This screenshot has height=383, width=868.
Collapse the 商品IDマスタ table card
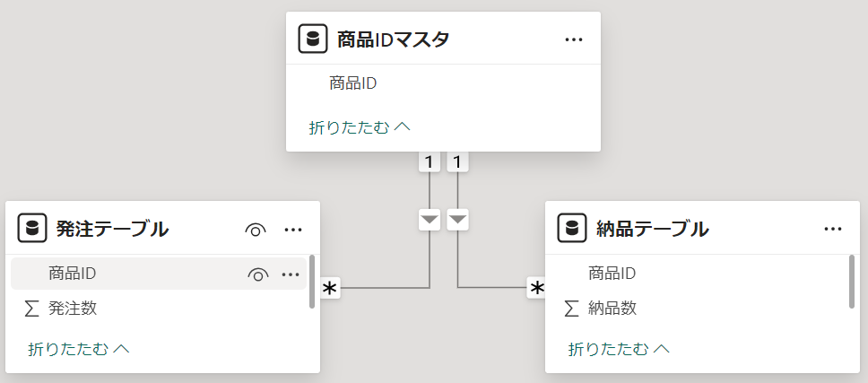[x=360, y=127]
